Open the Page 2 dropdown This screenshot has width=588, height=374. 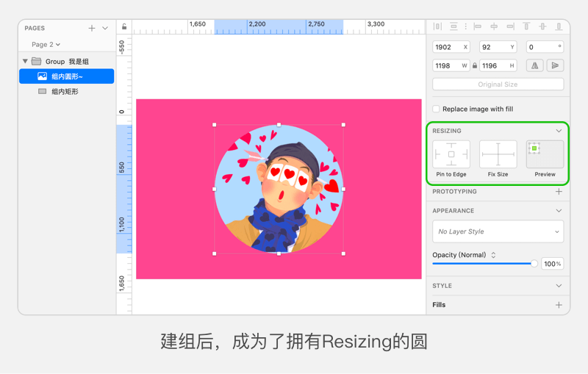click(x=46, y=45)
